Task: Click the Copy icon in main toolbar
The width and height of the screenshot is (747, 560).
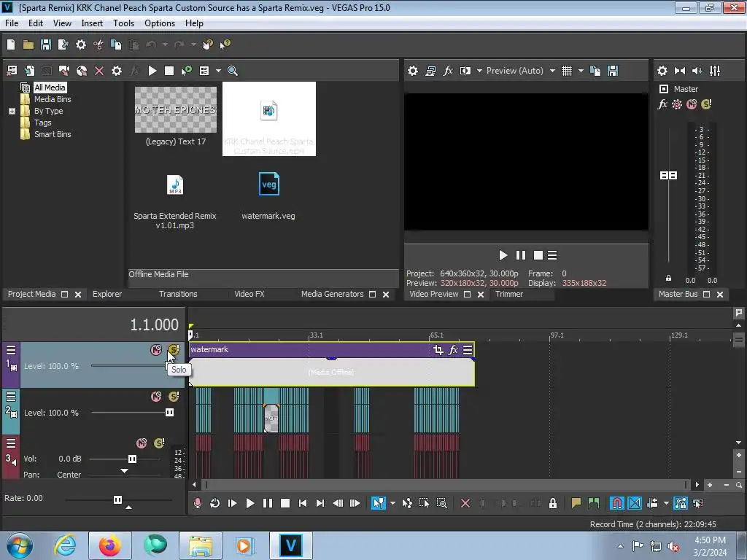Action: coord(116,44)
